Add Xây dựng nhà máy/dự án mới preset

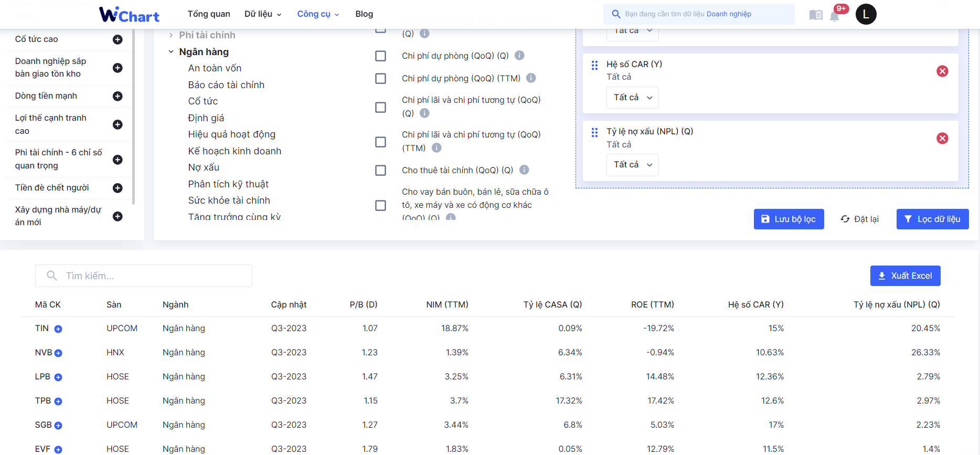point(118,216)
